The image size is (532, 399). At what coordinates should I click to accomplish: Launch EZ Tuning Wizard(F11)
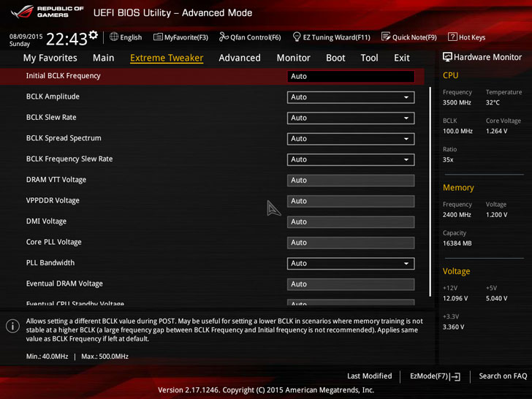point(332,37)
